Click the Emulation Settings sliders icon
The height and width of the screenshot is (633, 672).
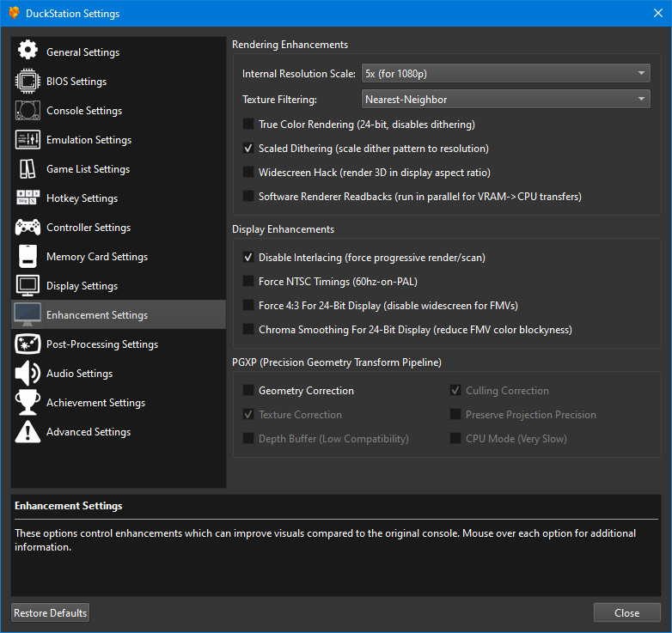coord(27,140)
